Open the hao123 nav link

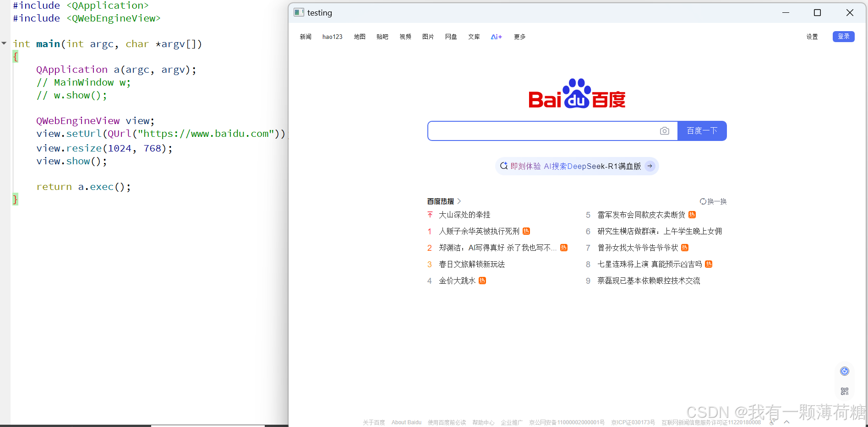tap(332, 37)
